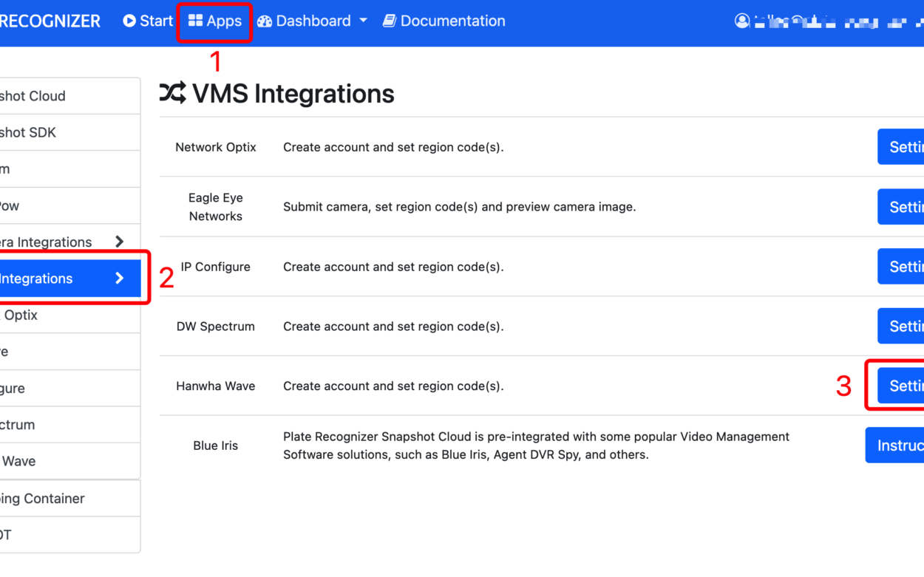Viewport: 924px width, 577px height.
Task: Open the sidebar sub-item ending in 'ctrum'
Action: 69,425
